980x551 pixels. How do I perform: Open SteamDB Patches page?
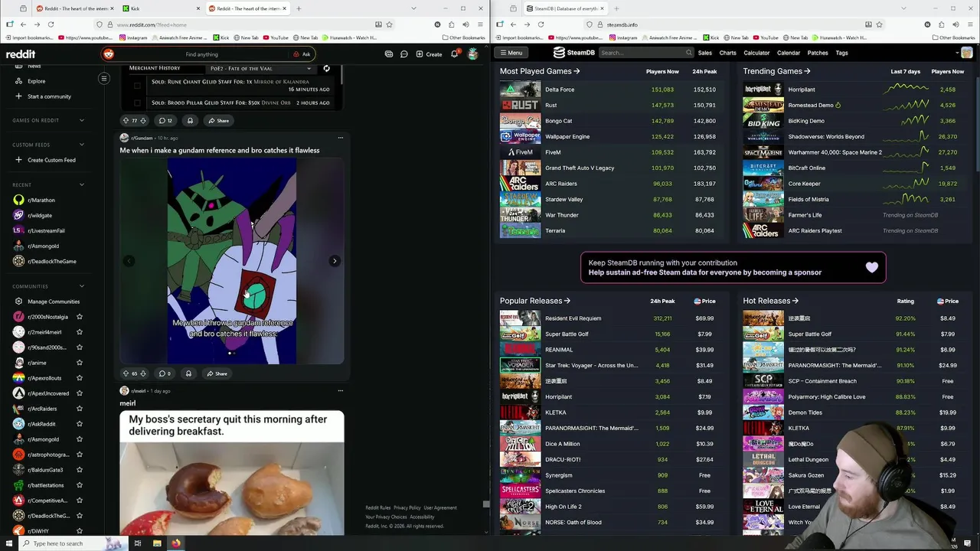818,53
